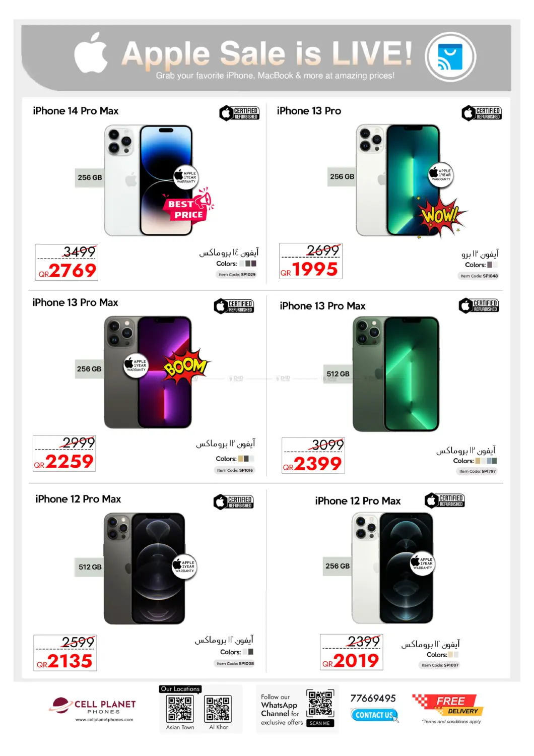Viewport: 534px width, 756px height.
Task: Click the Apple 1 Year Warranty badge on iPhone 14 Pro Max
Action: click(x=186, y=176)
